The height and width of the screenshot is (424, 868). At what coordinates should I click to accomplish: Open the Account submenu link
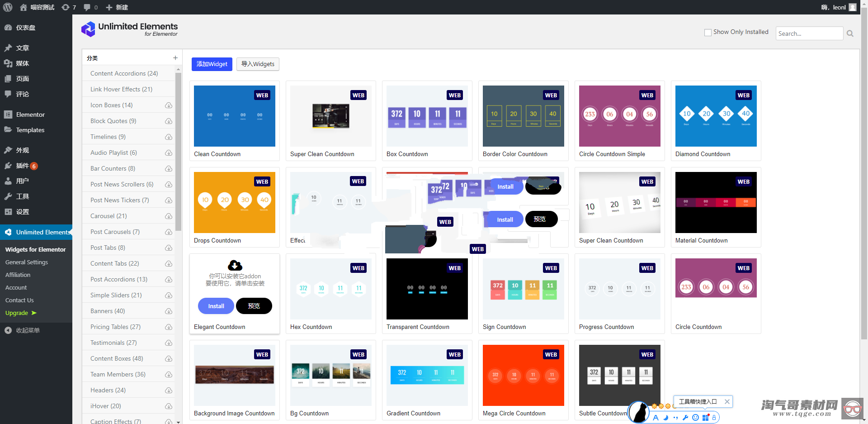(x=16, y=287)
